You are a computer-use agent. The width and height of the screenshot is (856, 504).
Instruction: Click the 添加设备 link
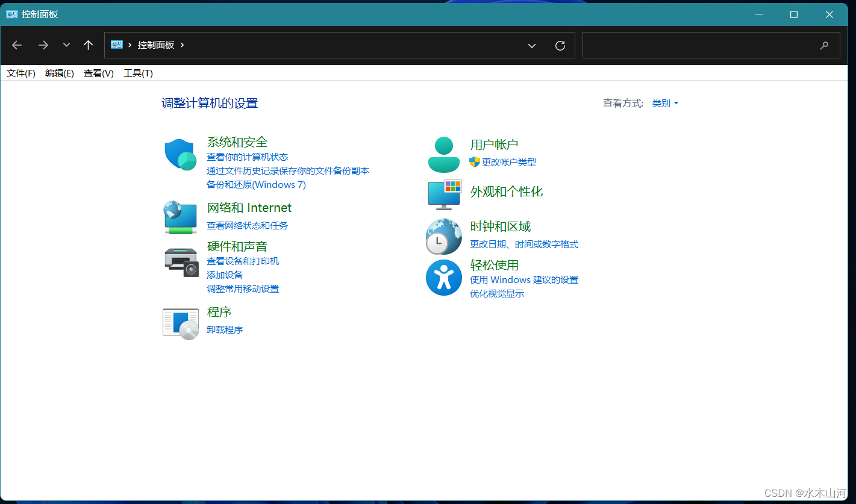(x=225, y=275)
